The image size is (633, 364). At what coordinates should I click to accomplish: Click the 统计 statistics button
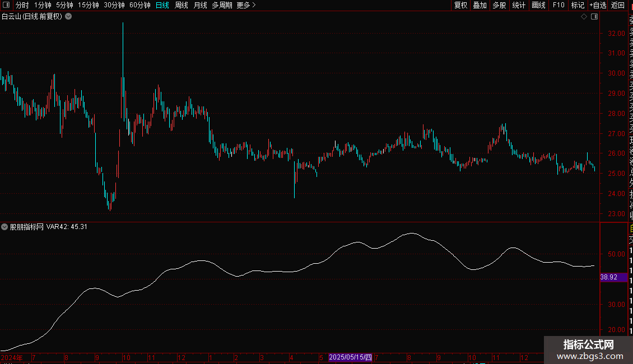(519, 5)
